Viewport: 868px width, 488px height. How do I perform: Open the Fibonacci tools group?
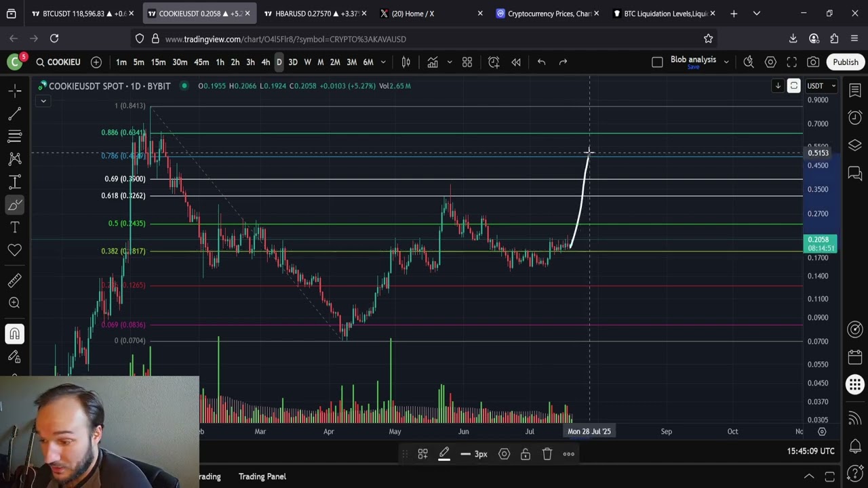pyautogui.click(x=15, y=136)
